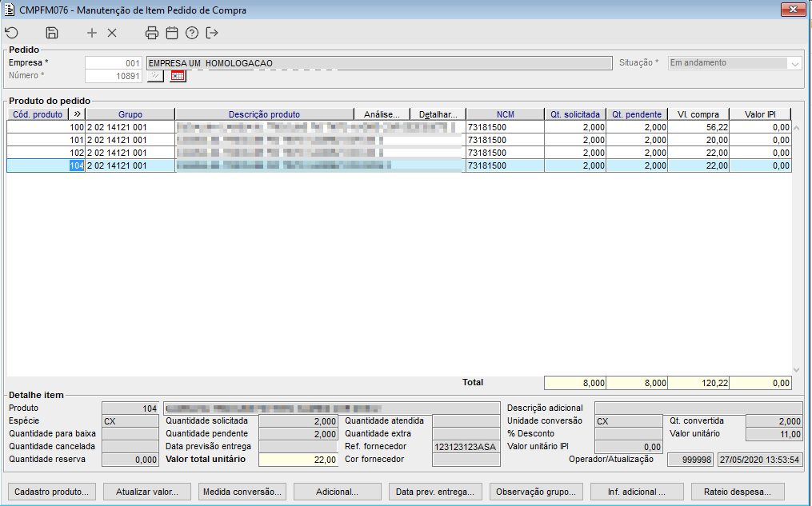The height and width of the screenshot is (506, 812).
Task: Click the double chevron column header
Action: pos(77,114)
